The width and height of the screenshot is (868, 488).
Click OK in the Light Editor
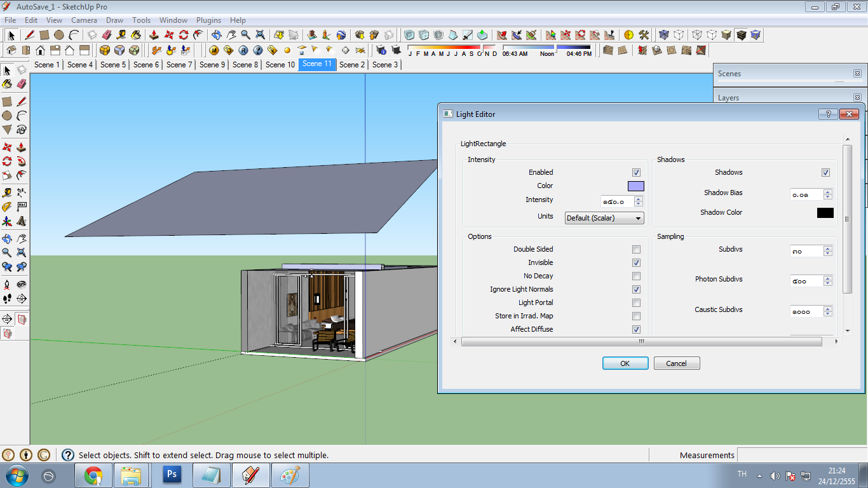coord(625,363)
